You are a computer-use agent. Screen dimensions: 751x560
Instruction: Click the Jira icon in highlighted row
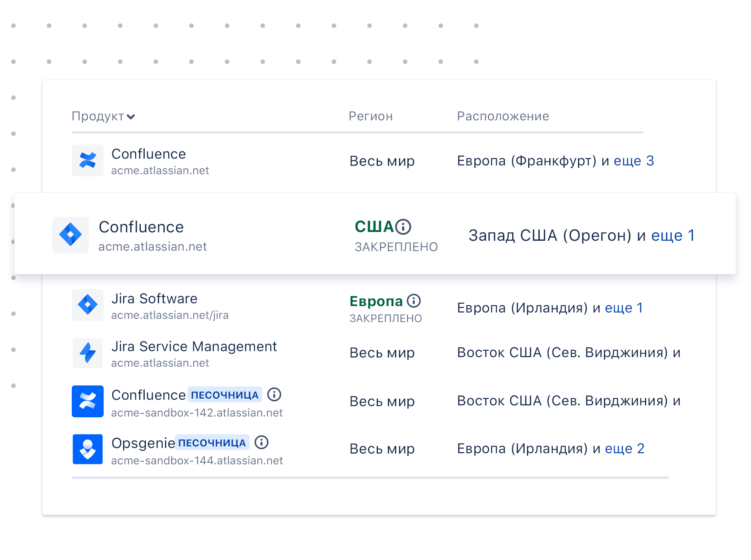click(x=71, y=235)
